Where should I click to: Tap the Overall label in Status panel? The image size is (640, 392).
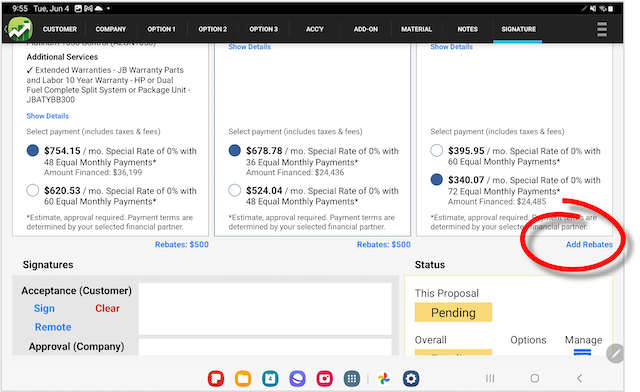[431, 340]
